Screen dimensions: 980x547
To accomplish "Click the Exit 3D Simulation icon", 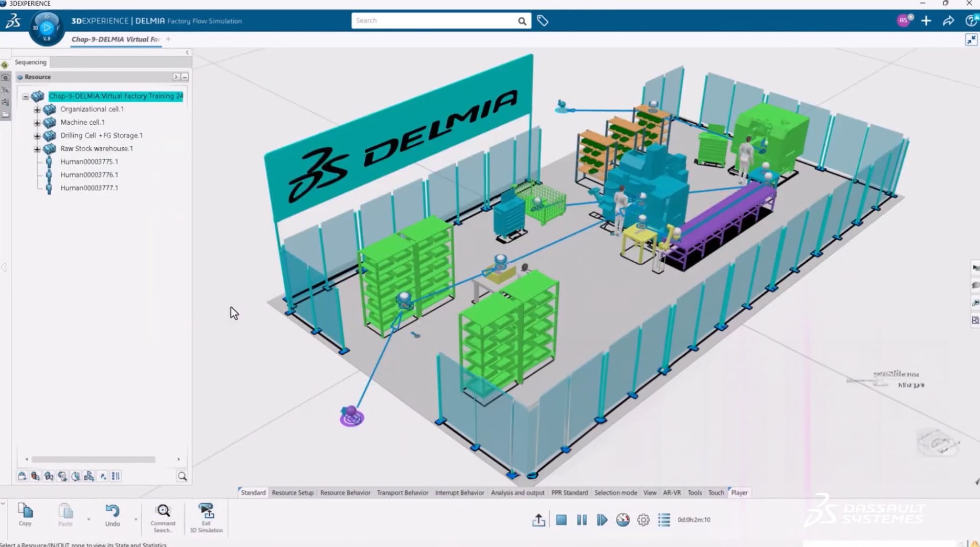I will coord(206,512).
